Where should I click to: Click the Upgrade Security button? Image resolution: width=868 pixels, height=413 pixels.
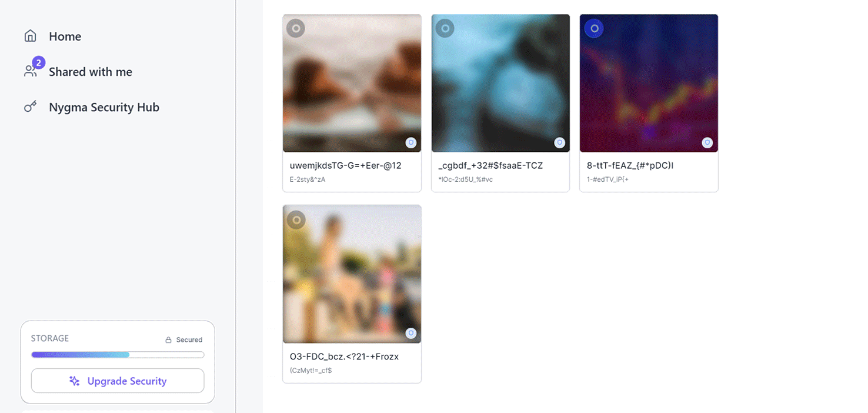tap(118, 381)
